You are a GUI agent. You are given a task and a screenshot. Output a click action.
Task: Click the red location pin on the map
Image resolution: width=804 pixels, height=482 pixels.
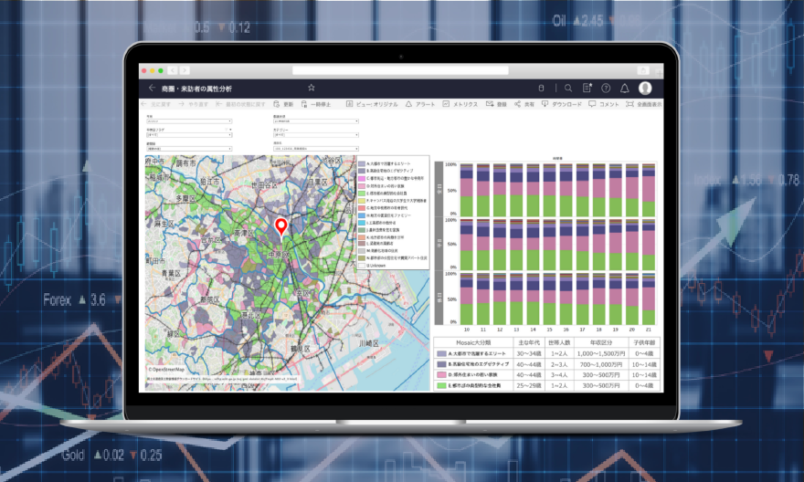(281, 226)
